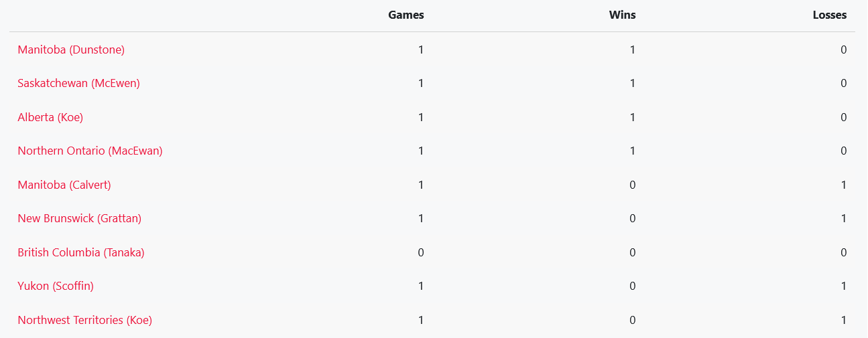
Task: Click the Games column header
Action: pos(406,15)
